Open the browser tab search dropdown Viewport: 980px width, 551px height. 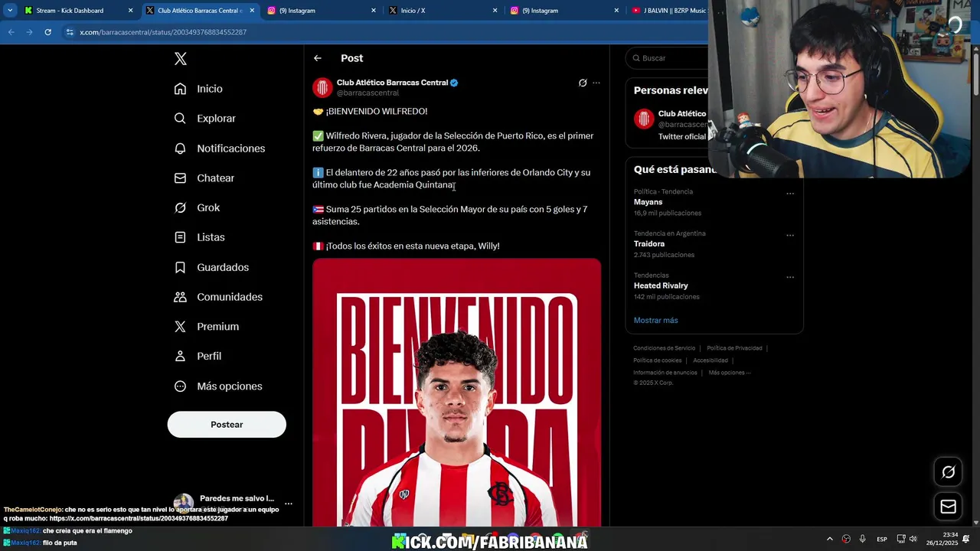[x=10, y=11]
